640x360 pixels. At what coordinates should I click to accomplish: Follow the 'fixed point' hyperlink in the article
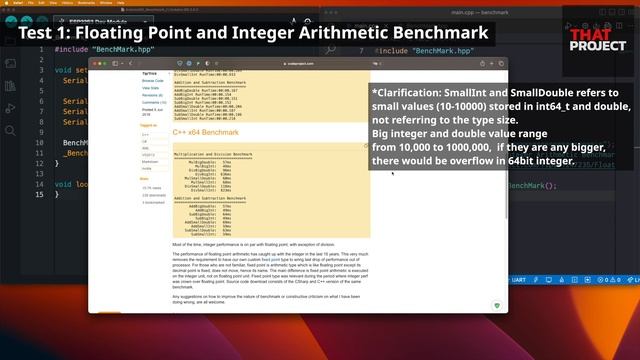click(271, 260)
